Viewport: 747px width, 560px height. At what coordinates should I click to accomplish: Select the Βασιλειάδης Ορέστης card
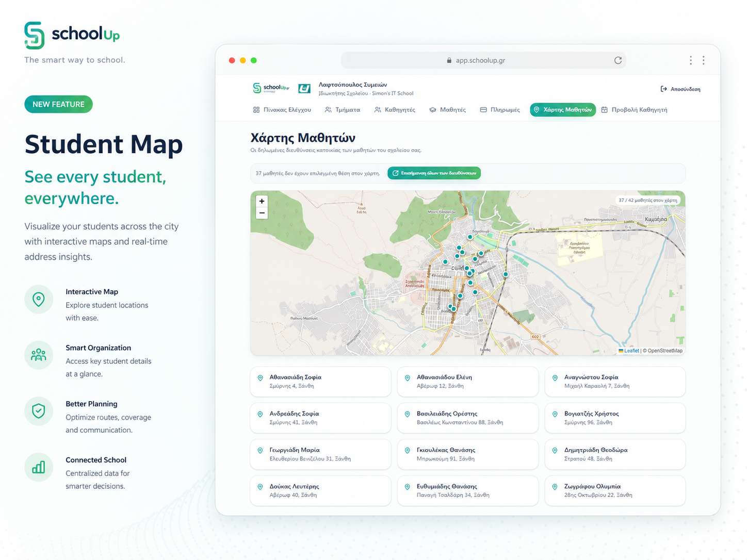tap(467, 418)
